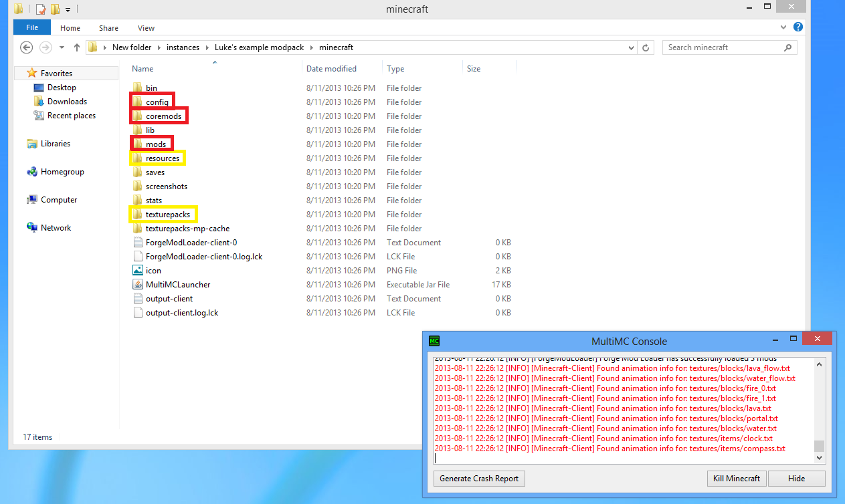Open the File menu tab
This screenshot has width=845, height=504.
point(31,28)
